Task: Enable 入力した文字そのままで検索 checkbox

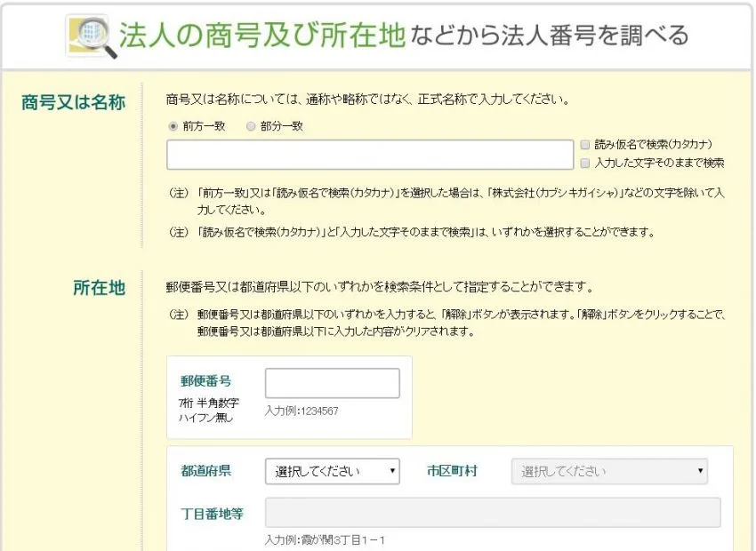Action: pyautogui.click(x=585, y=164)
